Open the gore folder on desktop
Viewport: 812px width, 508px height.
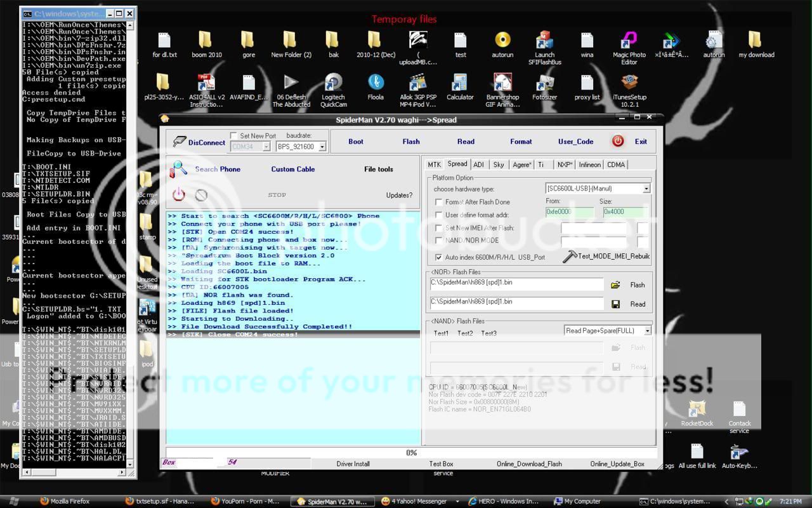[248, 41]
